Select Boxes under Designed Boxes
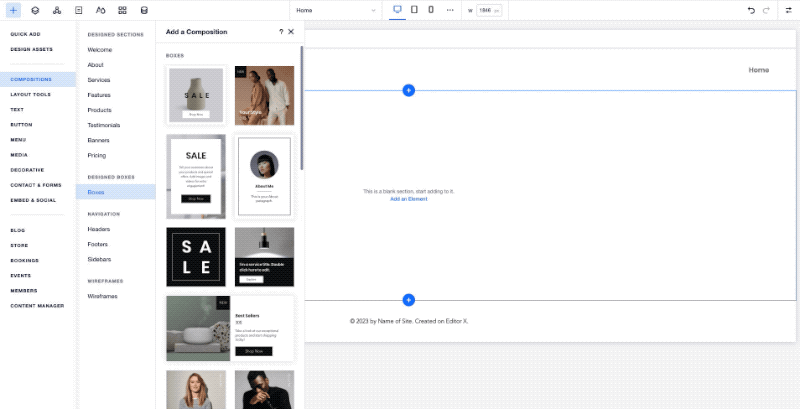This screenshot has width=800, height=409. point(116,192)
